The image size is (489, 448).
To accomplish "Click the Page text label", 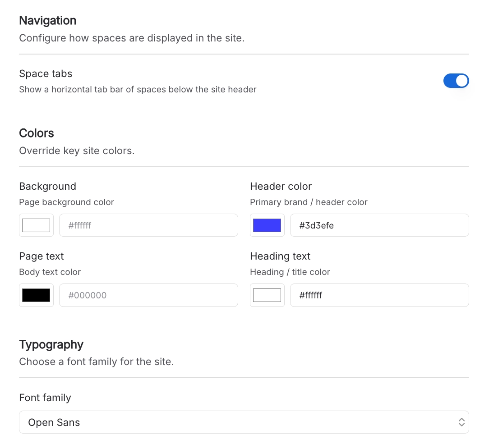I will [41, 256].
